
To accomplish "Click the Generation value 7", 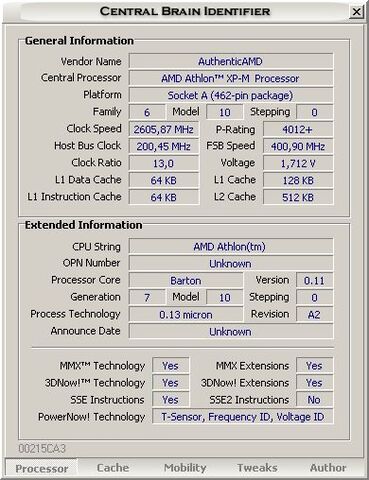I will pos(147,297).
